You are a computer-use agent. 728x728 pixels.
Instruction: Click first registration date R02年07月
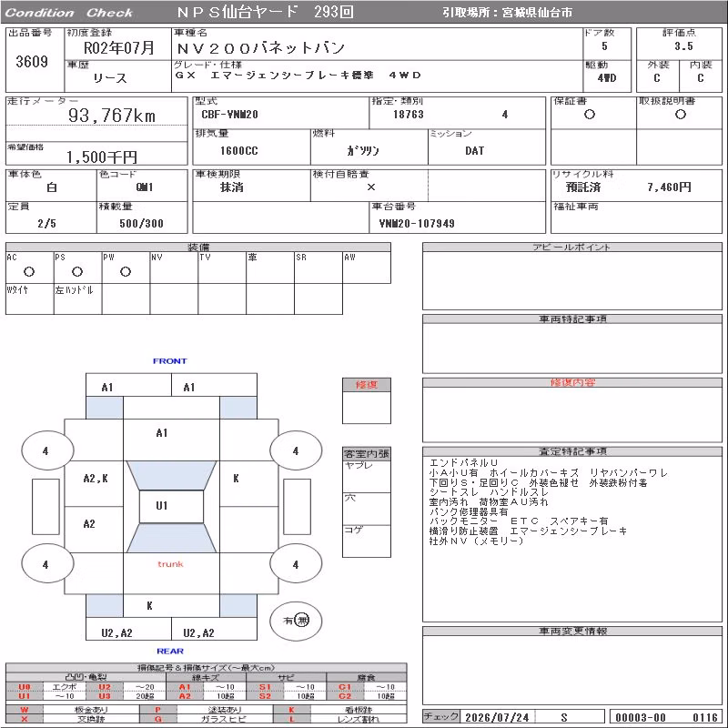click(x=119, y=47)
